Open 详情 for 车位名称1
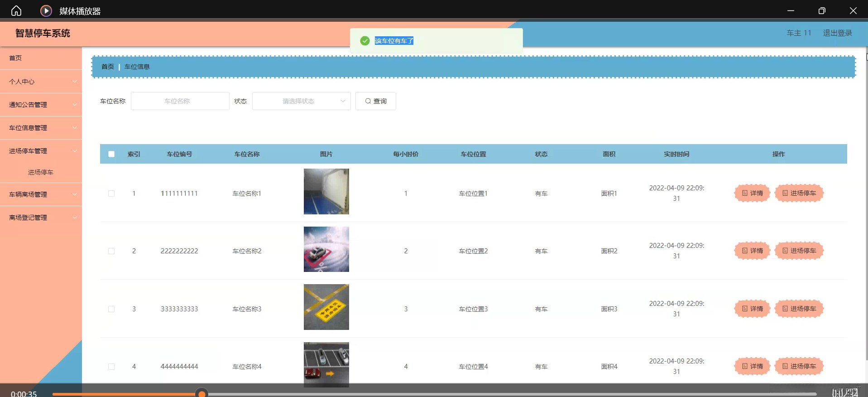The height and width of the screenshot is (397, 868). [x=752, y=193]
